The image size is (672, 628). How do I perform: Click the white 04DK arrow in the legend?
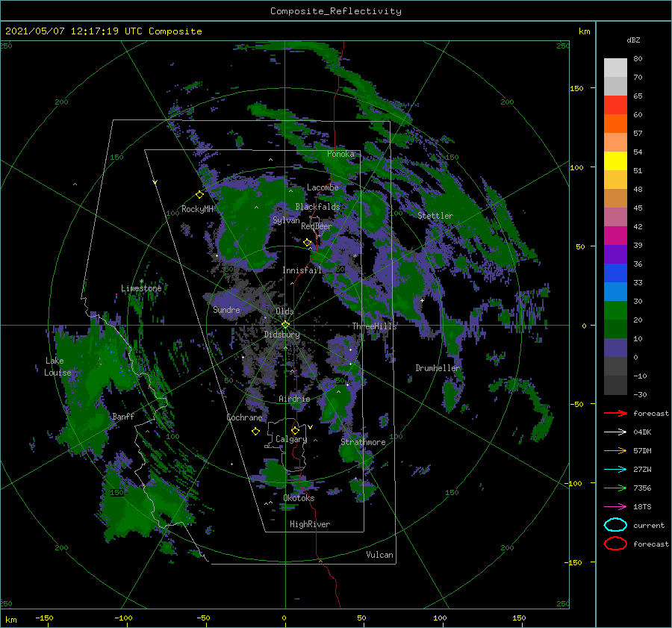point(615,432)
